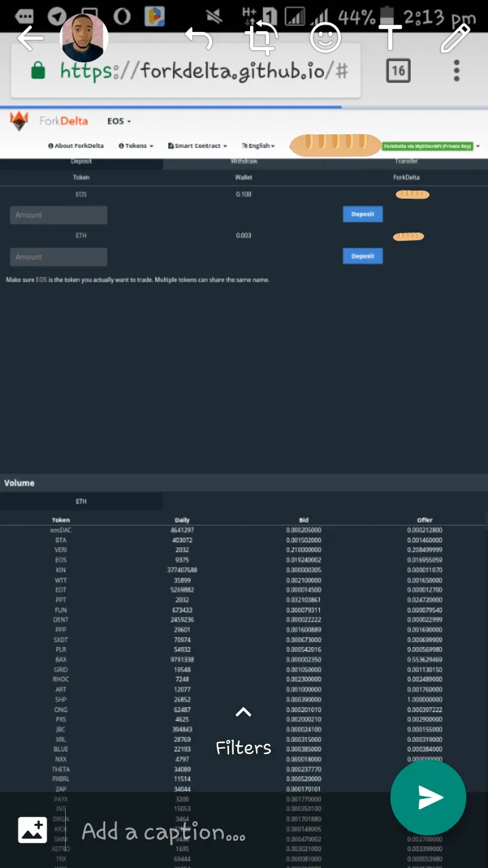Click Deposit button for EOS

point(363,214)
